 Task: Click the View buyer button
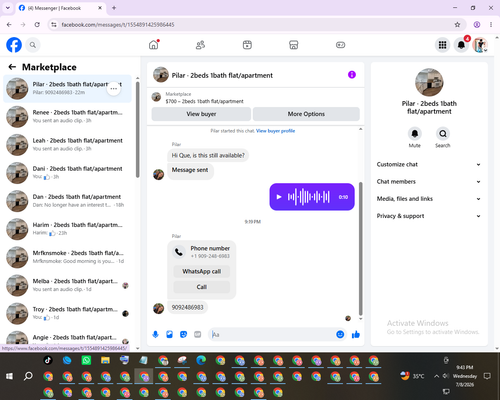[x=201, y=114]
